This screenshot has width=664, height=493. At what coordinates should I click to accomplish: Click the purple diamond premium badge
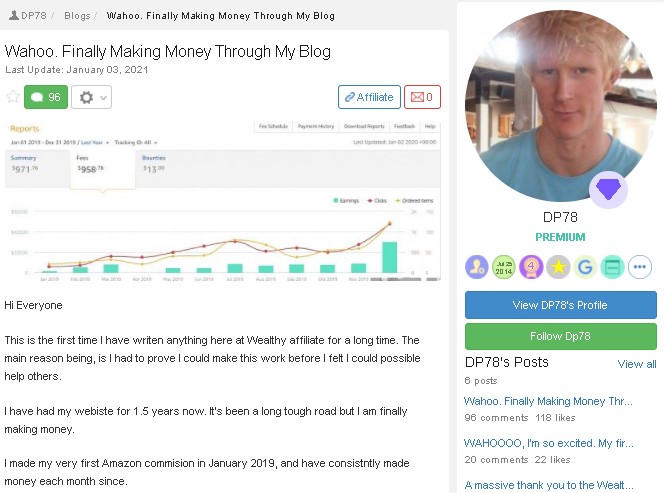click(608, 189)
